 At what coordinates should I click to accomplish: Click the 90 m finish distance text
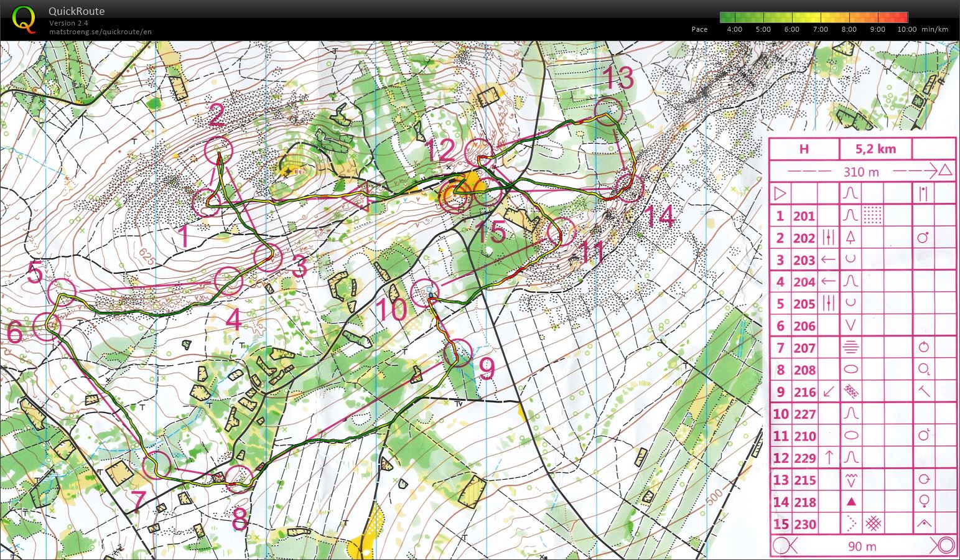(x=862, y=546)
